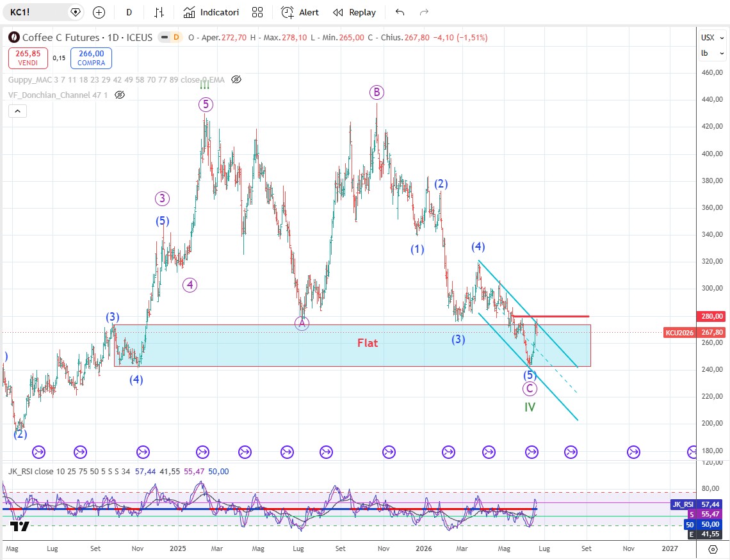Create a new Alert
The width and height of the screenshot is (730, 560).
pos(300,13)
